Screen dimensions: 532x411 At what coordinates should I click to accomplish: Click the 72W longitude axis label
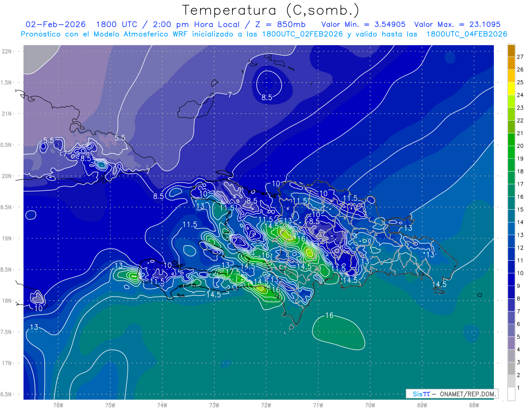(266, 405)
